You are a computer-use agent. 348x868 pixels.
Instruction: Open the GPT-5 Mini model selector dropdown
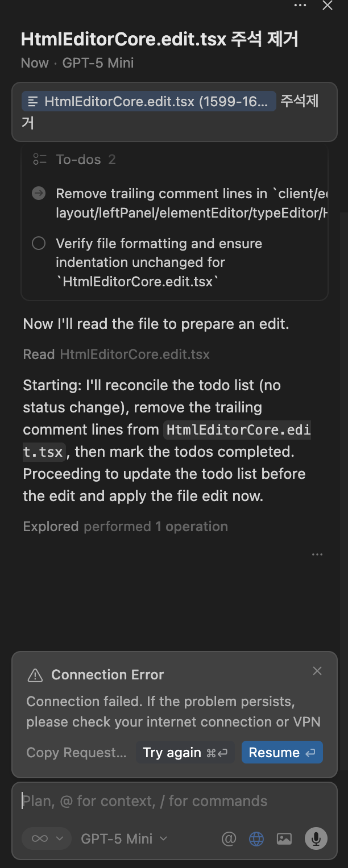coord(124,838)
